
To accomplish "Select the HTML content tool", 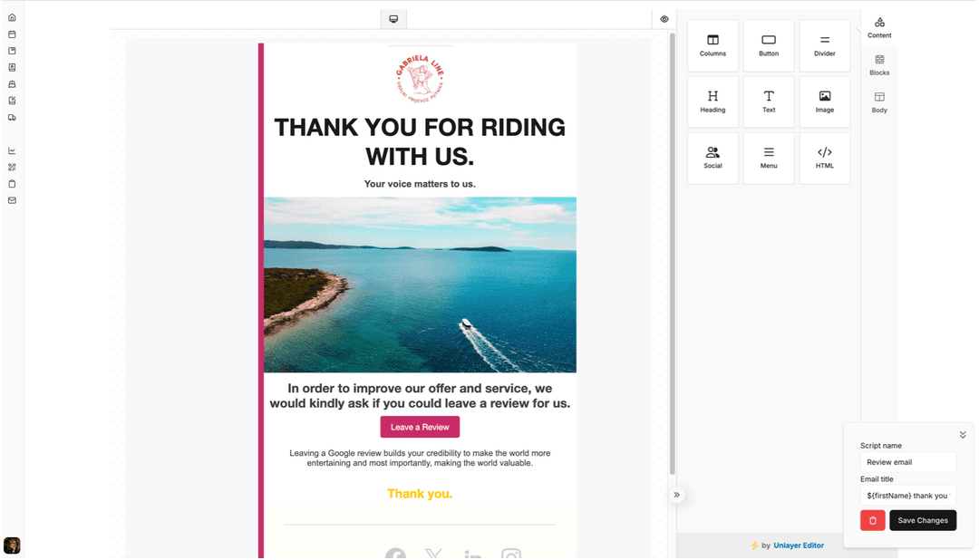I will click(x=824, y=158).
